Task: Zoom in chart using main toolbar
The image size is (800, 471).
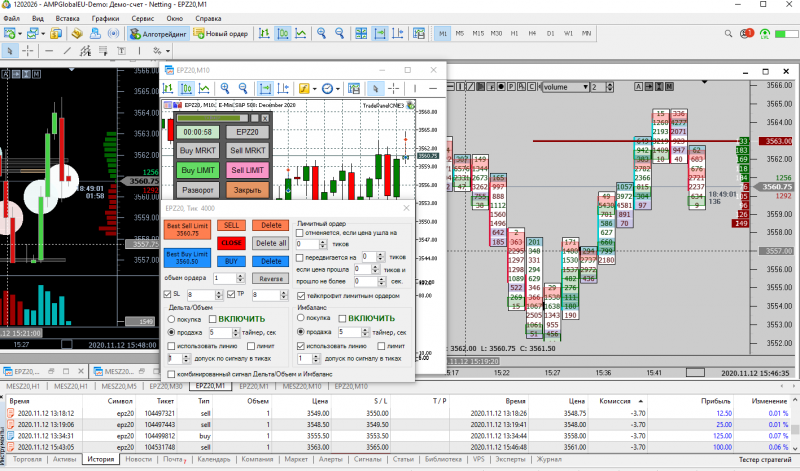Action: (x=321, y=34)
